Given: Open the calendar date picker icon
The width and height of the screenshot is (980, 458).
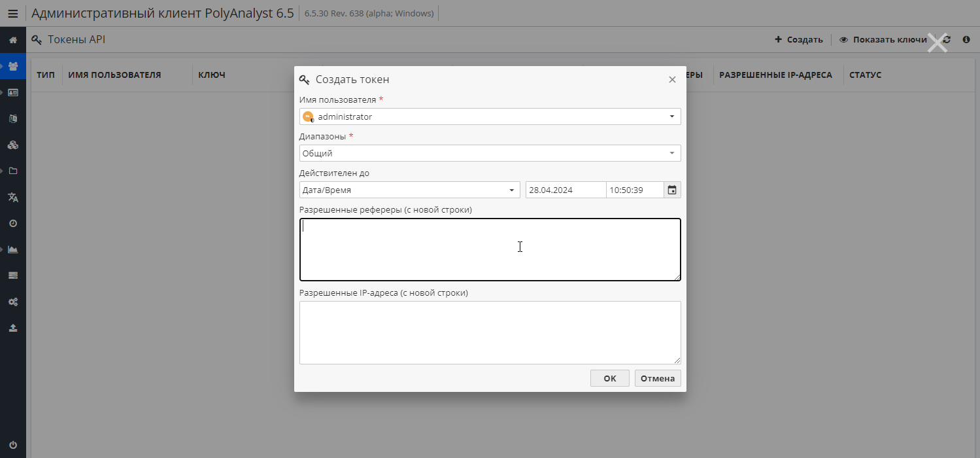Looking at the screenshot, I should pyautogui.click(x=672, y=190).
